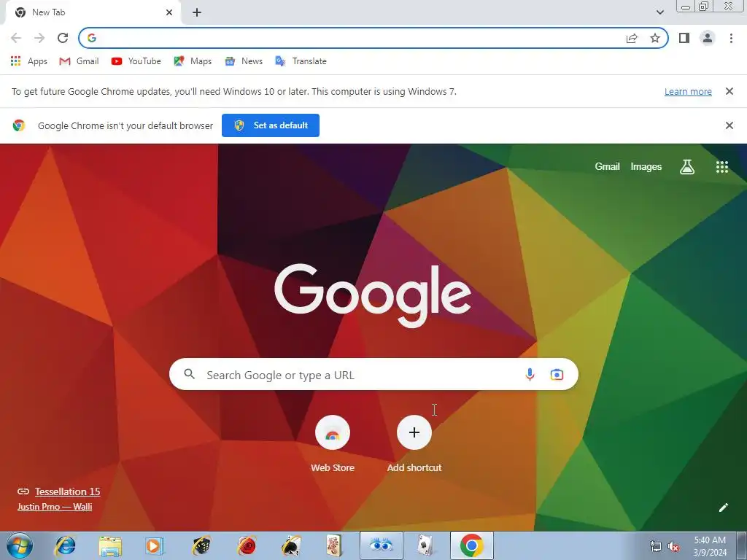Open the Tessellation 15 background link
The image size is (747, 560).
coord(67,491)
